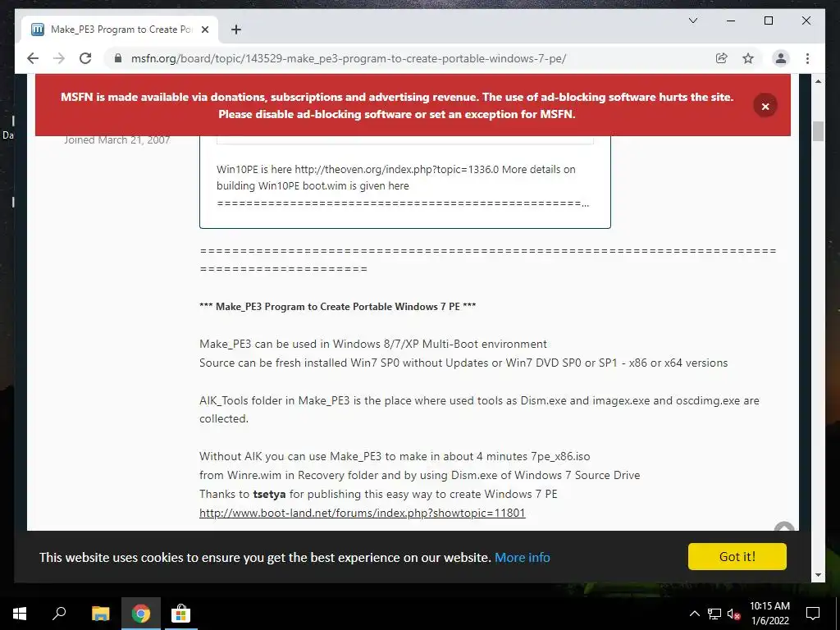
Task: Maximize the Chrome window
Action: tap(768, 21)
